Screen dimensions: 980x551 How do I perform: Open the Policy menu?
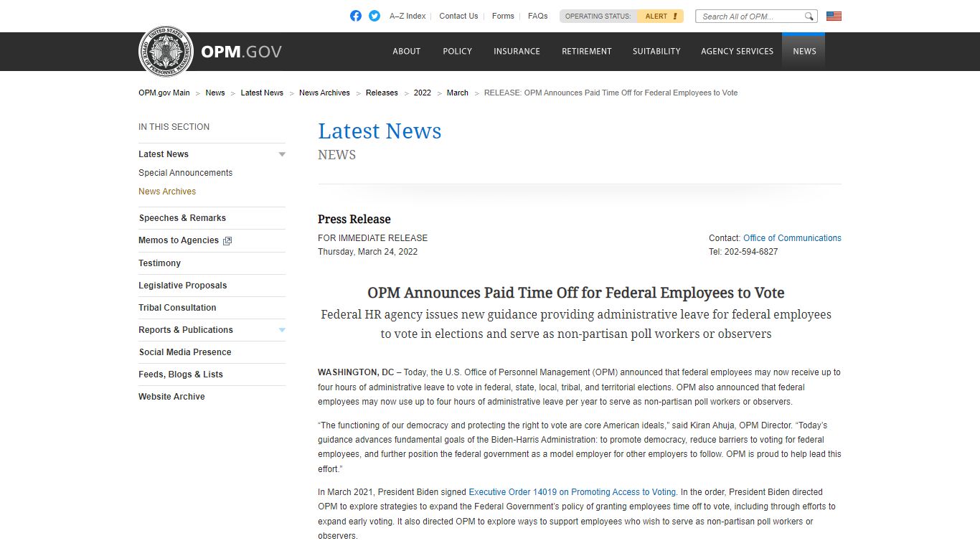457,51
